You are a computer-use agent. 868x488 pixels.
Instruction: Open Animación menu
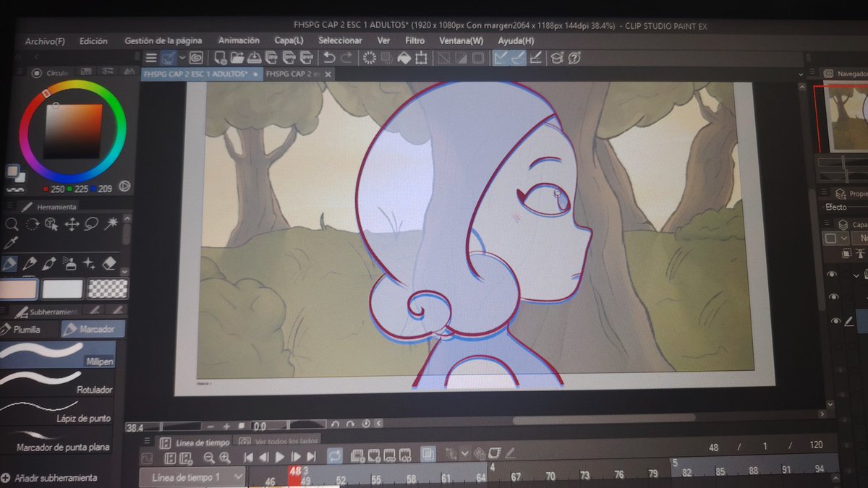pos(239,41)
